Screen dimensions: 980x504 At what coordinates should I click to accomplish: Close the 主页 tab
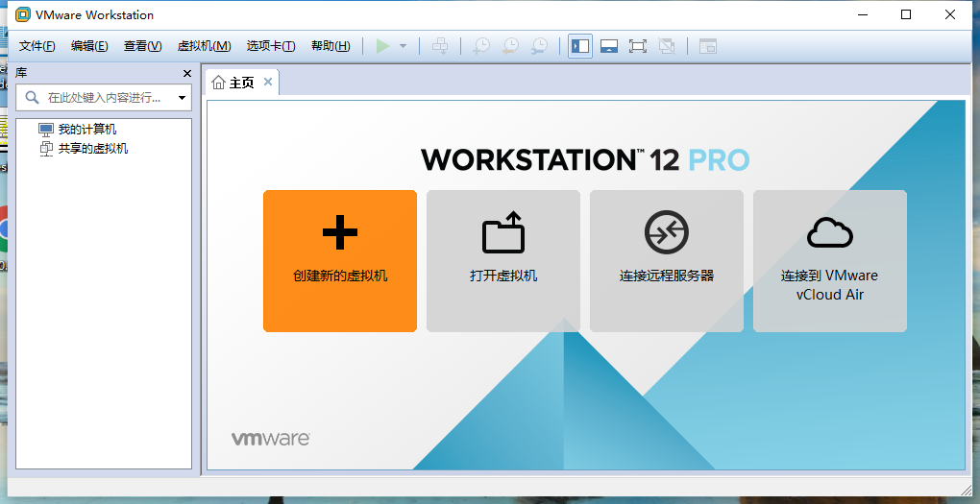268,82
